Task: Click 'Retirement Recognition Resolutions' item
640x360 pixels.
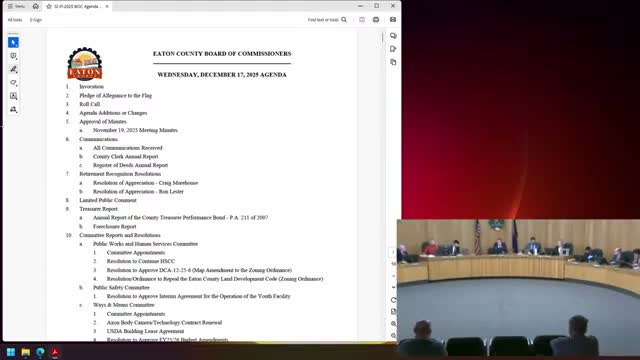Action: 120,174
